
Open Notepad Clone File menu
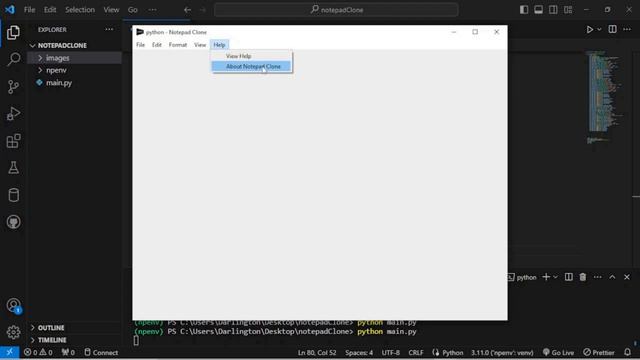click(140, 45)
